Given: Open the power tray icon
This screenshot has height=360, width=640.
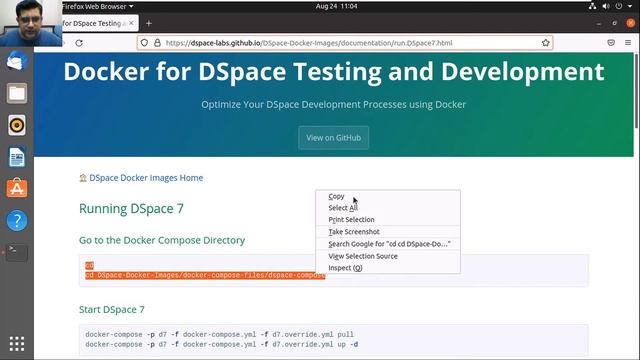Looking at the screenshot, I should pyautogui.click(x=619, y=6).
